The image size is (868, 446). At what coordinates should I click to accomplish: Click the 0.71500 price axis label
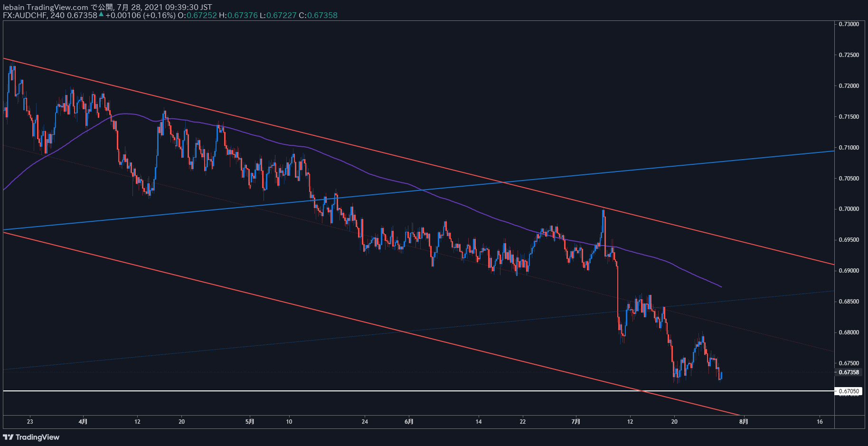pyautogui.click(x=849, y=117)
